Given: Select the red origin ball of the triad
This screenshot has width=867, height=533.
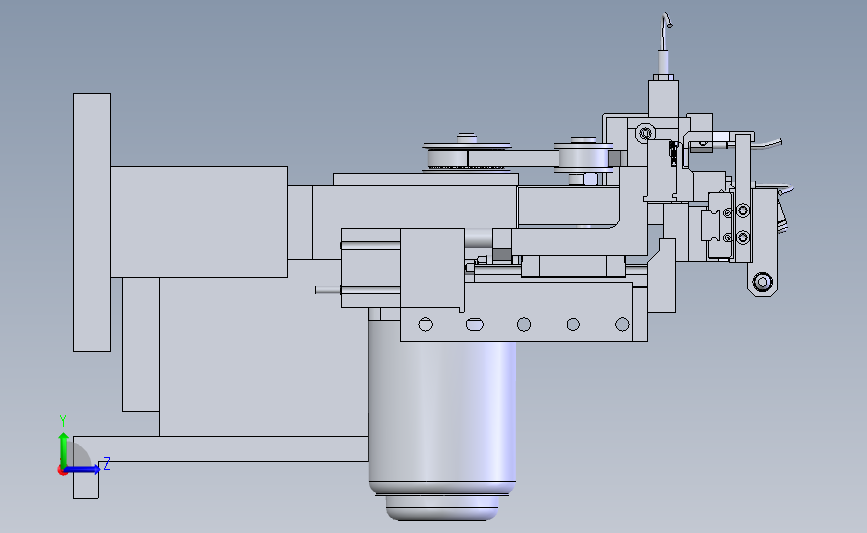Looking at the screenshot, I should (62, 471).
